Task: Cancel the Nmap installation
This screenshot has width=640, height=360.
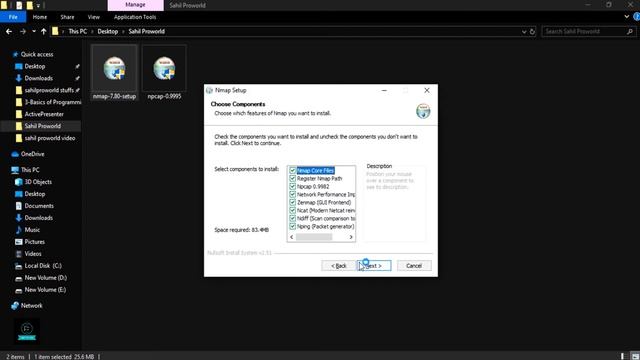Action: [x=414, y=266]
